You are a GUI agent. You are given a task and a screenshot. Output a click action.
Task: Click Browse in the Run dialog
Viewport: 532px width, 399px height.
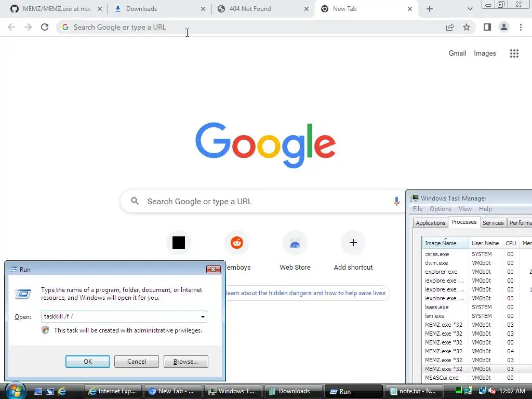pos(185,362)
